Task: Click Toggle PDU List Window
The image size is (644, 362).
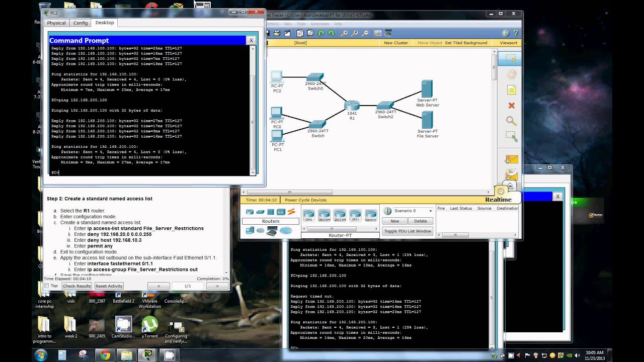Action: [408, 231]
